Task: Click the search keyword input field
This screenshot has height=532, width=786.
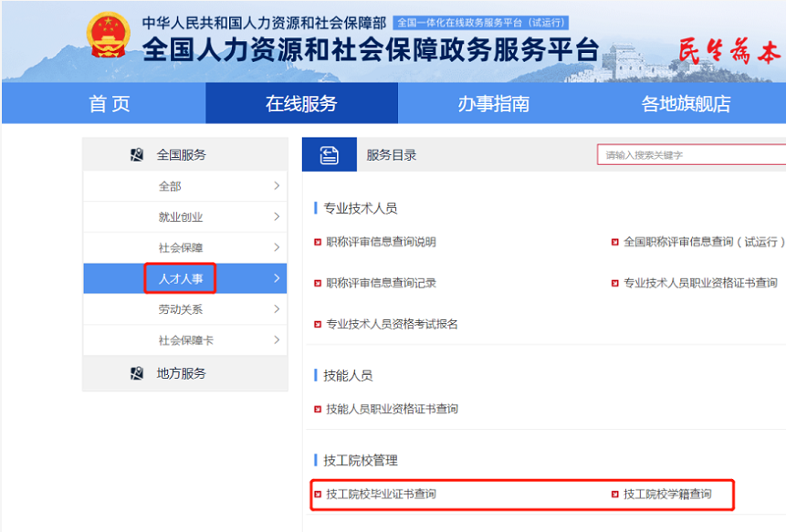Action: [x=692, y=155]
